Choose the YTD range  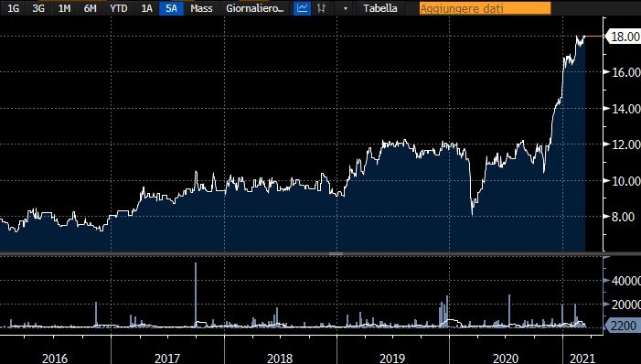coord(119,8)
